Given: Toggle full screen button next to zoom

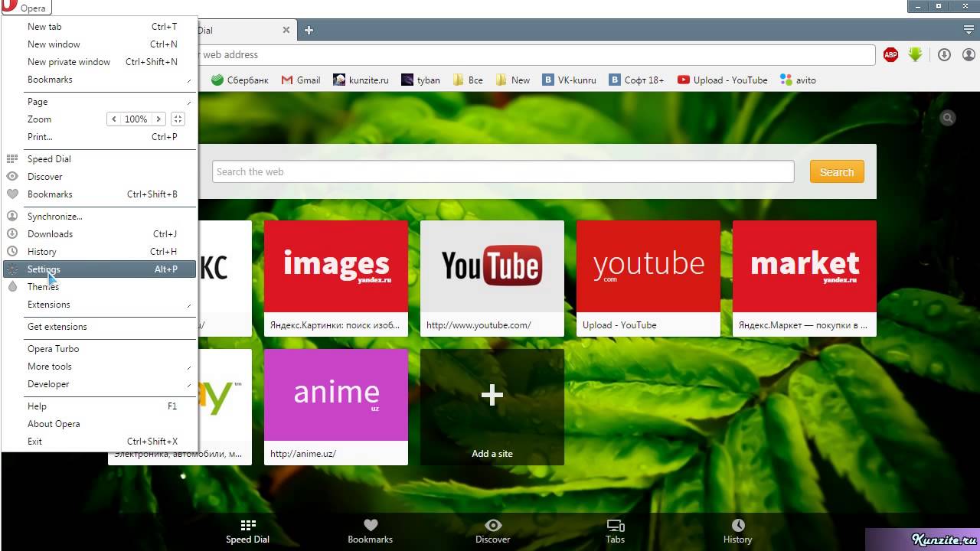Looking at the screenshot, I should tap(178, 119).
